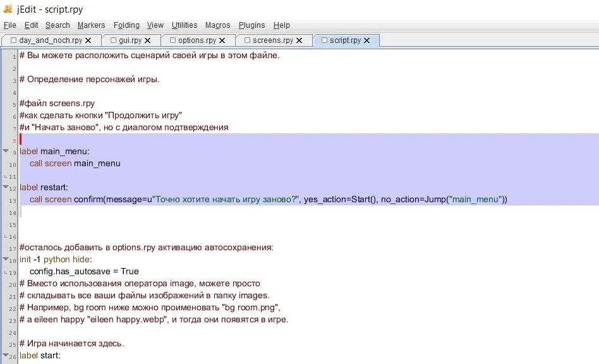
Task: Select the script.rpy tab
Action: [346, 40]
